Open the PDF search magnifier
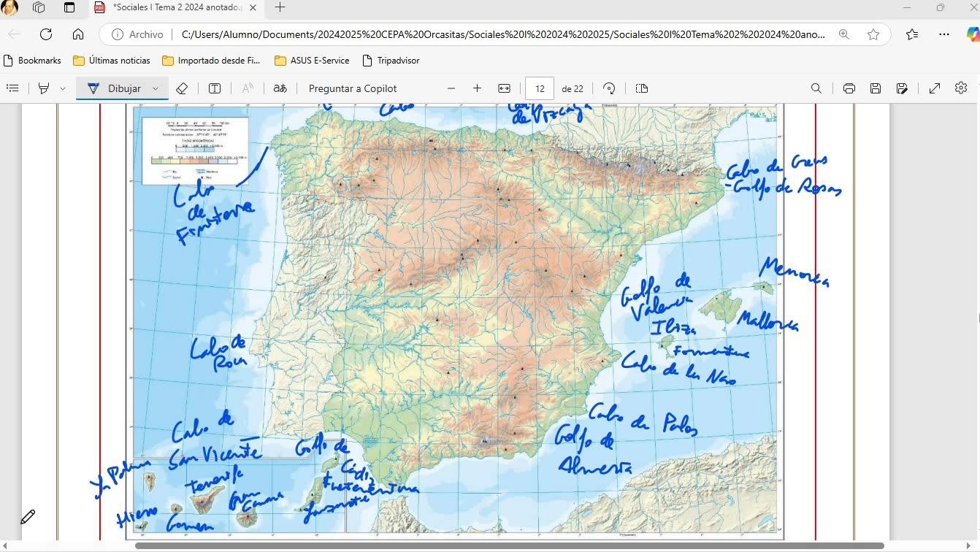Screen dimensions: 980x552 click(816, 88)
